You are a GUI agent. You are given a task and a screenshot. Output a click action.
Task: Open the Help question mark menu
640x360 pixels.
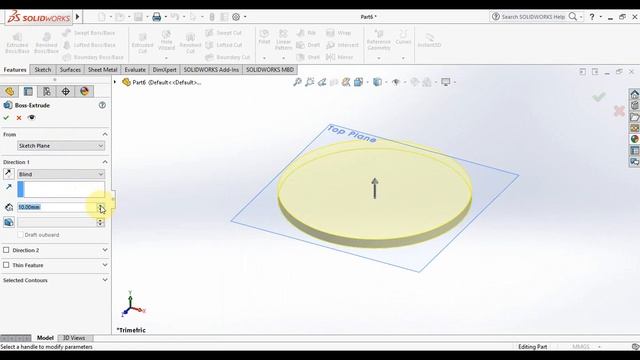pyautogui.click(x=592, y=17)
